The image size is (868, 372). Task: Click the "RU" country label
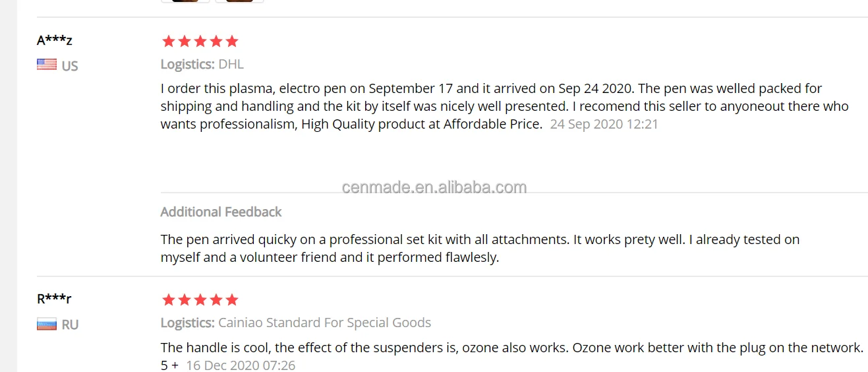pos(70,325)
